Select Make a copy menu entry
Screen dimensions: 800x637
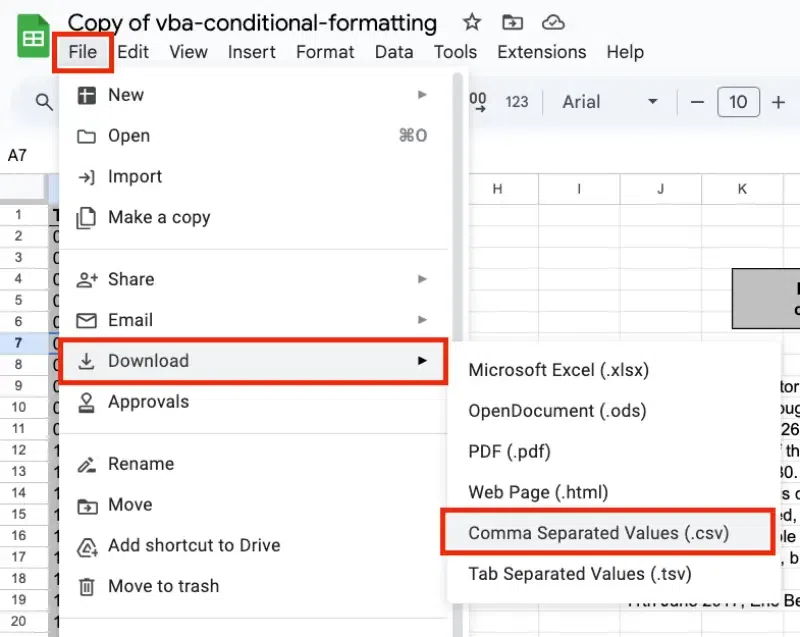158,217
